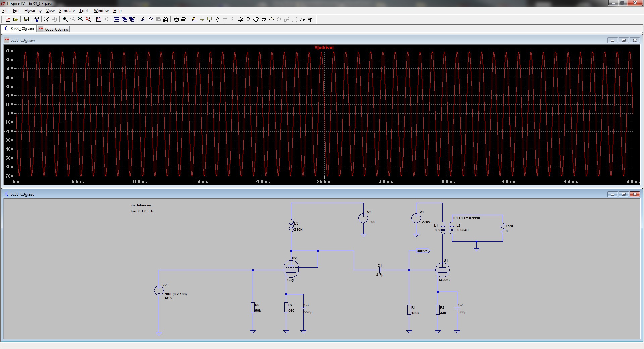This screenshot has height=349, width=644.
Task: Select the Draw Wire pencil tool
Action: pos(194,19)
